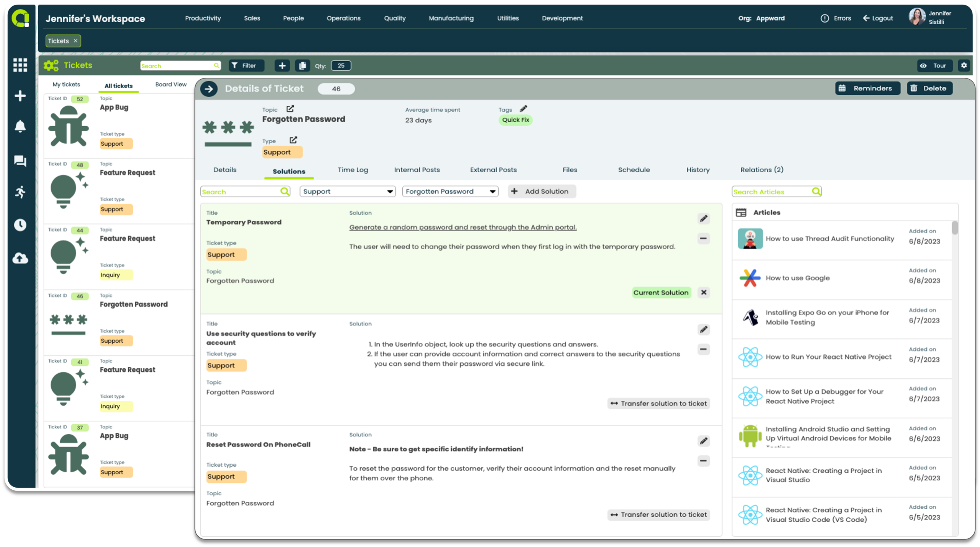The image size is (980, 547).
Task: Toggle the Tour eye button
Action: [934, 66]
